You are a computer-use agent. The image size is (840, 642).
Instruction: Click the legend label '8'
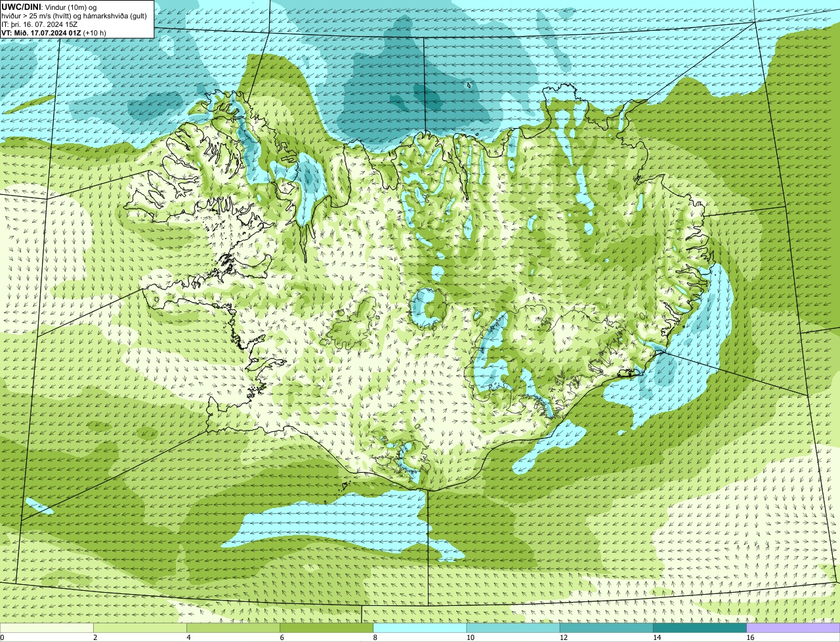point(375,637)
